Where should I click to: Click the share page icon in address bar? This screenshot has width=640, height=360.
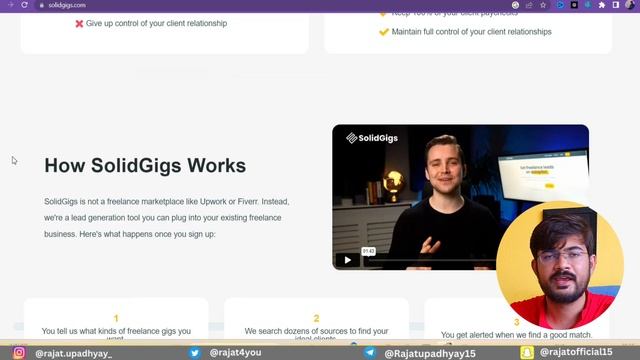tap(529, 5)
